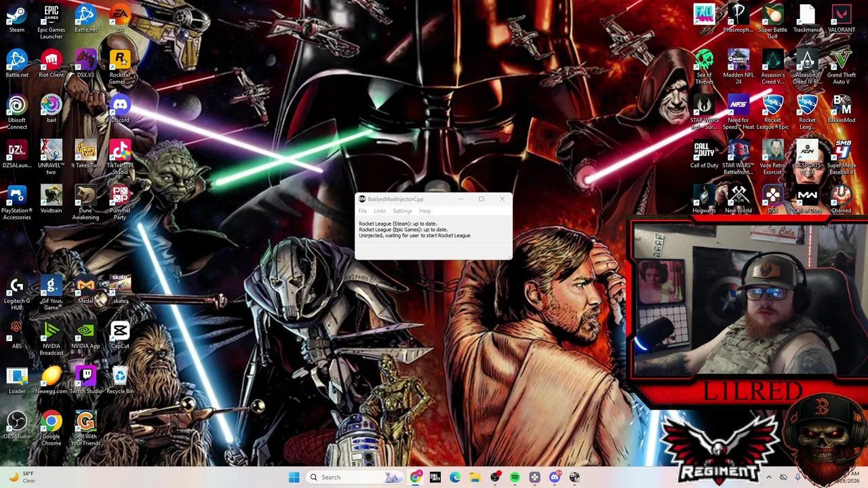The width and height of the screenshot is (868, 488).
Task: Select the Chained desktop icon
Action: [842, 199]
